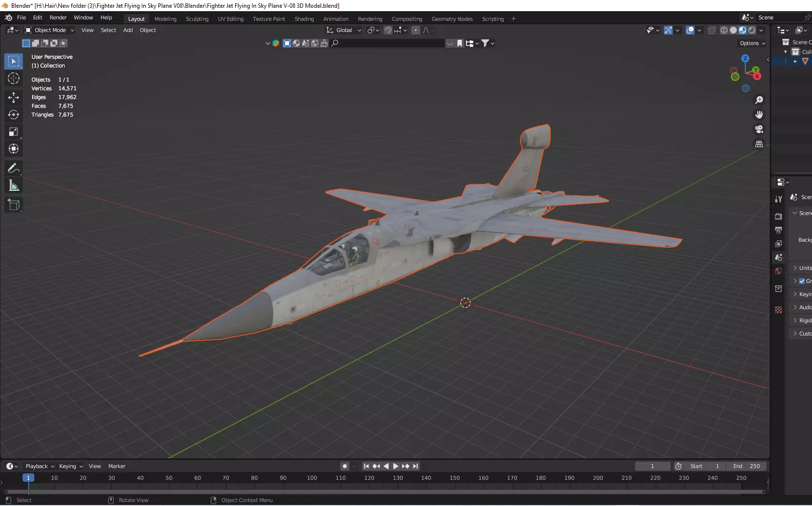The image size is (812, 506).
Task: Click the asset bookmark icon by the search bar
Action: click(x=459, y=43)
